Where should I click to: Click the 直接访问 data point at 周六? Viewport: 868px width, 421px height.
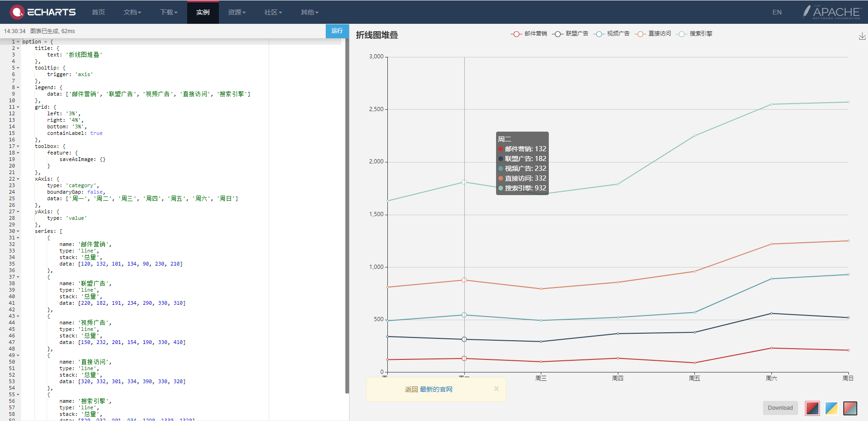coord(771,244)
